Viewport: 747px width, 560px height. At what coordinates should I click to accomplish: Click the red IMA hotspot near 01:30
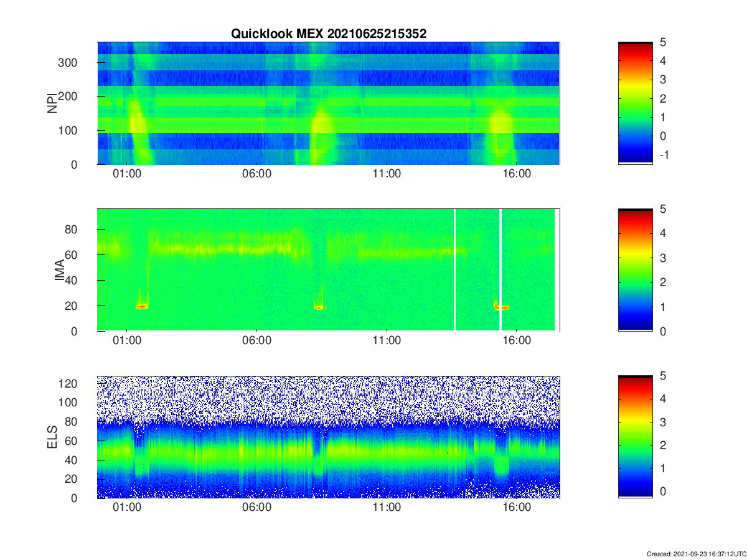142,306
